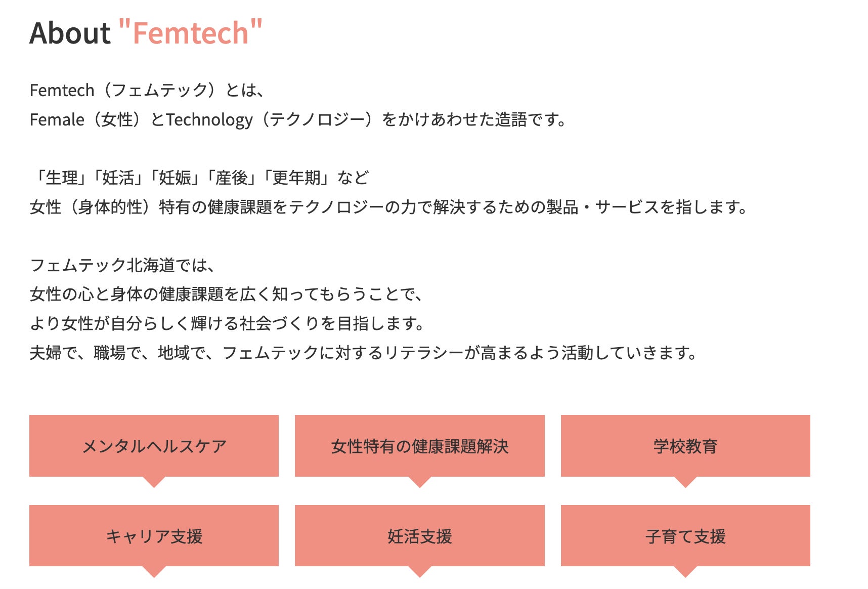Choose the 妊活支援 button
This screenshot has width=868, height=589.
(419, 535)
